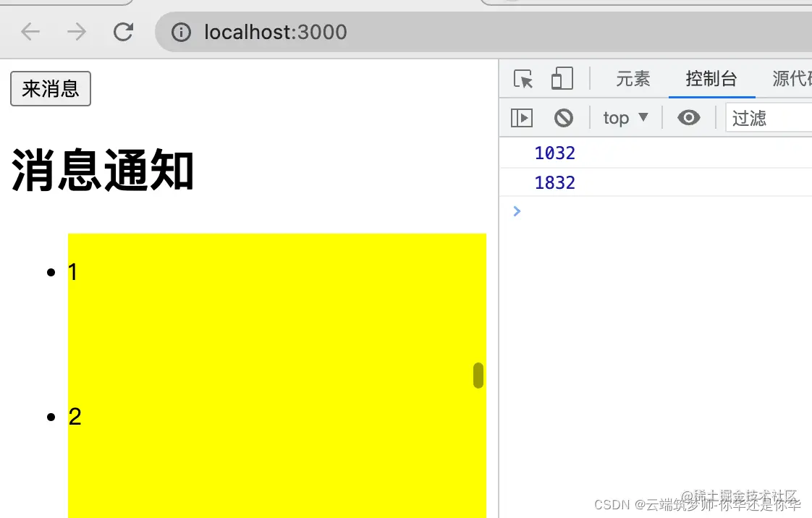Reload the localhost page
Image resolution: width=812 pixels, height=518 pixels.
tap(123, 32)
